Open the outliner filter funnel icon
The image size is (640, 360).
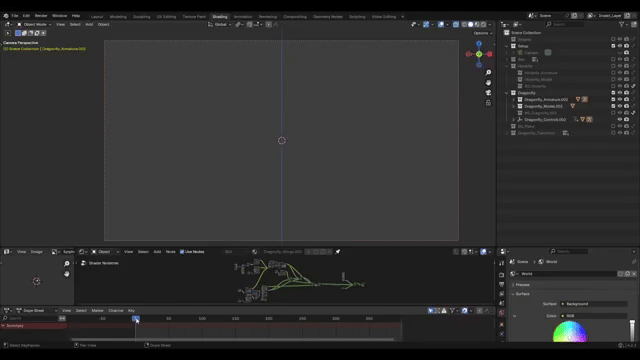click(622, 24)
